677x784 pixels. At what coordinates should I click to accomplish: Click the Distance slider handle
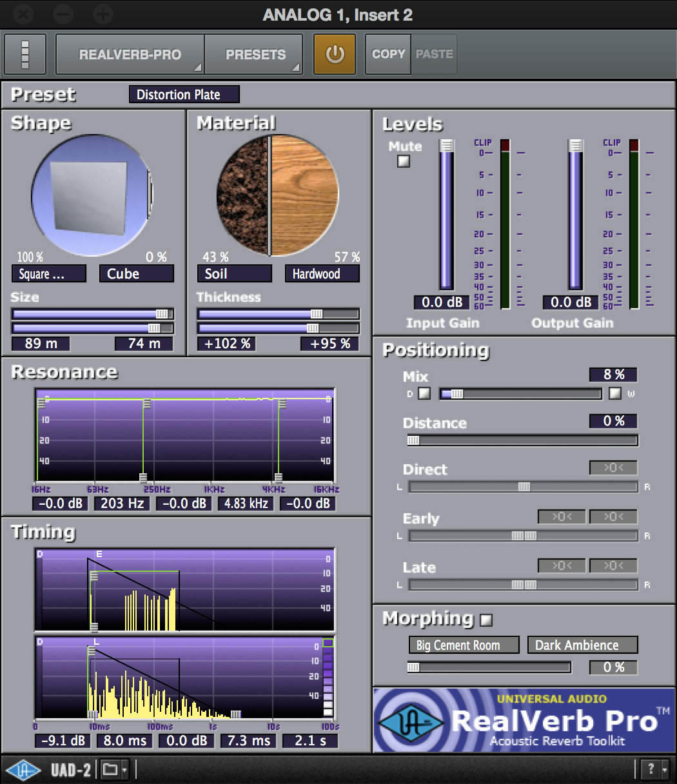[413, 440]
